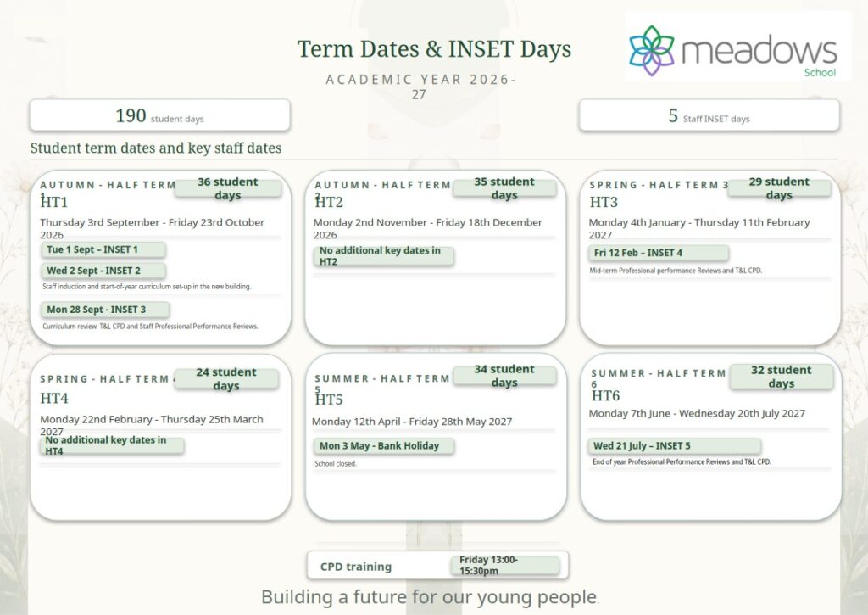This screenshot has width=868, height=615.
Task: Click the 34 student days label in HT5
Action: coord(504,376)
